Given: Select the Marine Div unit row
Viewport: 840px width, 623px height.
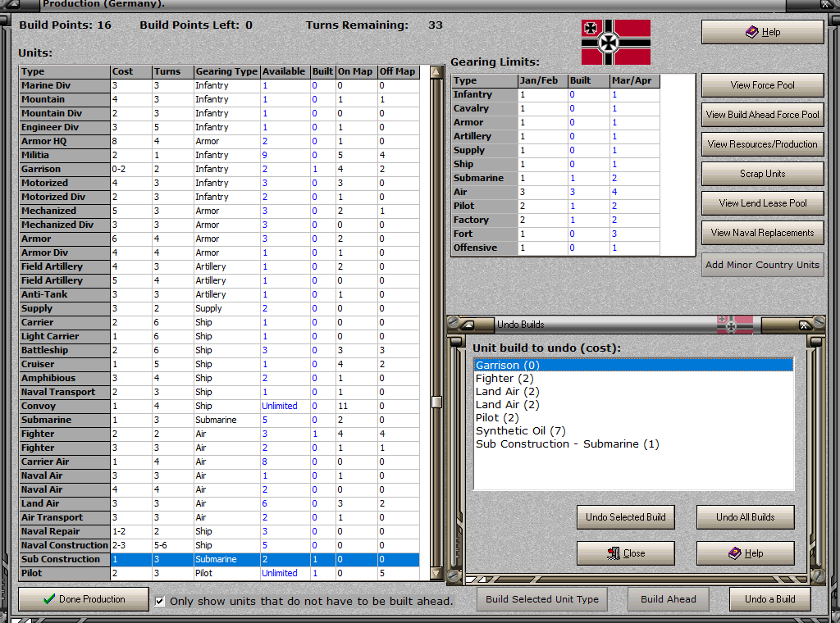Looking at the screenshot, I should (220, 85).
